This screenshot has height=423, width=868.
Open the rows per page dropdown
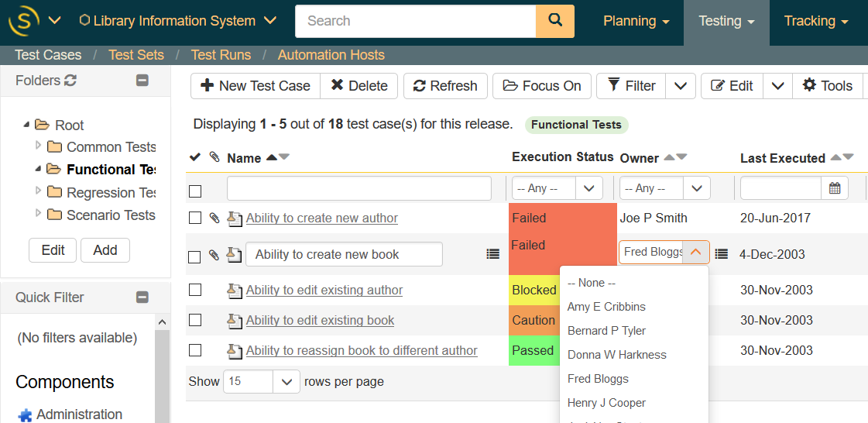(x=286, y=381)
